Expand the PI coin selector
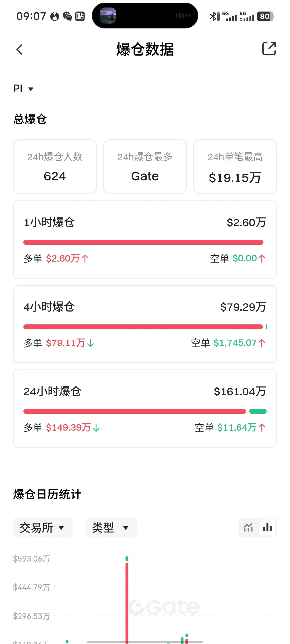Viewport: 290px width, 644px height. point(23,89)
